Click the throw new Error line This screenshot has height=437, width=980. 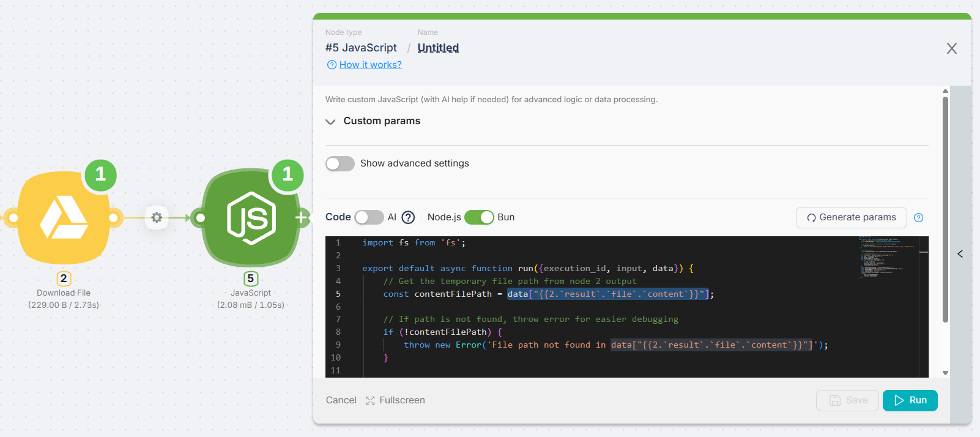(x=615, y=345)
